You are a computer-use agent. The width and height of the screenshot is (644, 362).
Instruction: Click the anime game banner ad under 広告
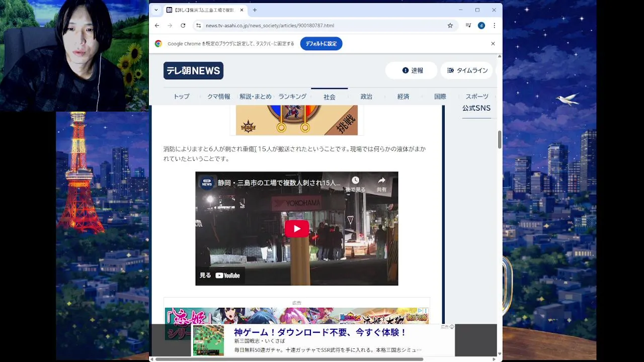pyautogui.click(x=297, y=316)
